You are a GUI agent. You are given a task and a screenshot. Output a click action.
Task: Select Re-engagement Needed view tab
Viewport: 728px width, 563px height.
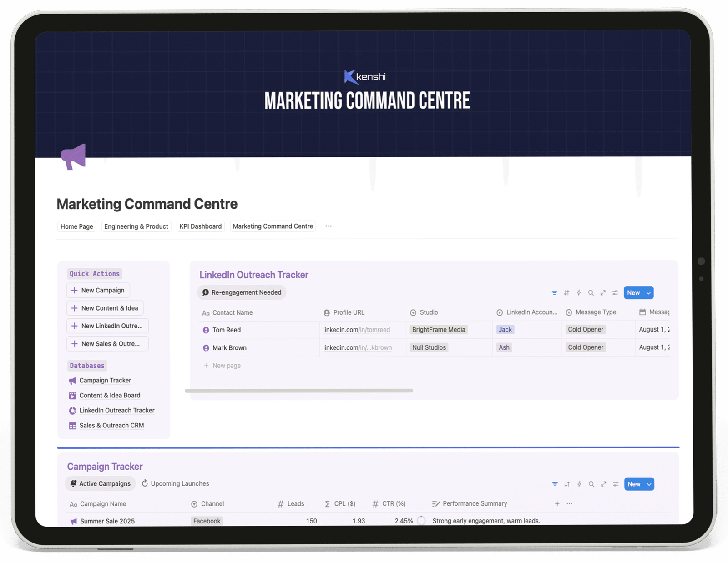[x=242, y=292]
